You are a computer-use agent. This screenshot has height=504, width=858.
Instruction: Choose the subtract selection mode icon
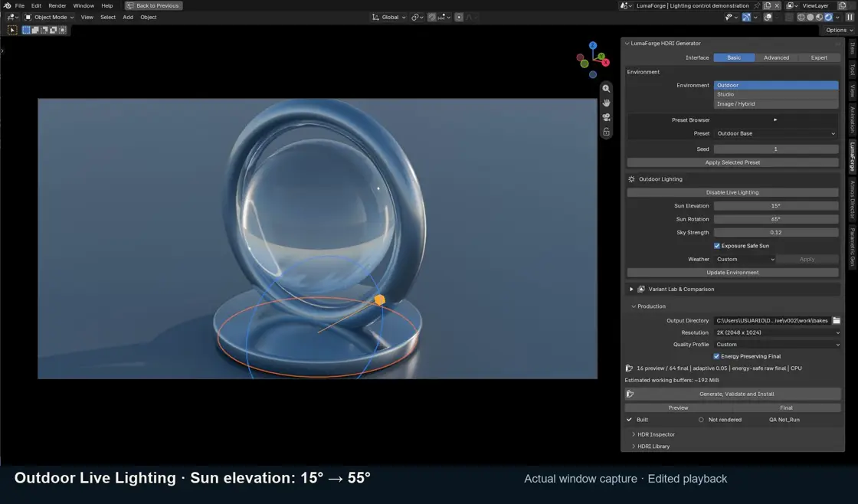44,30
